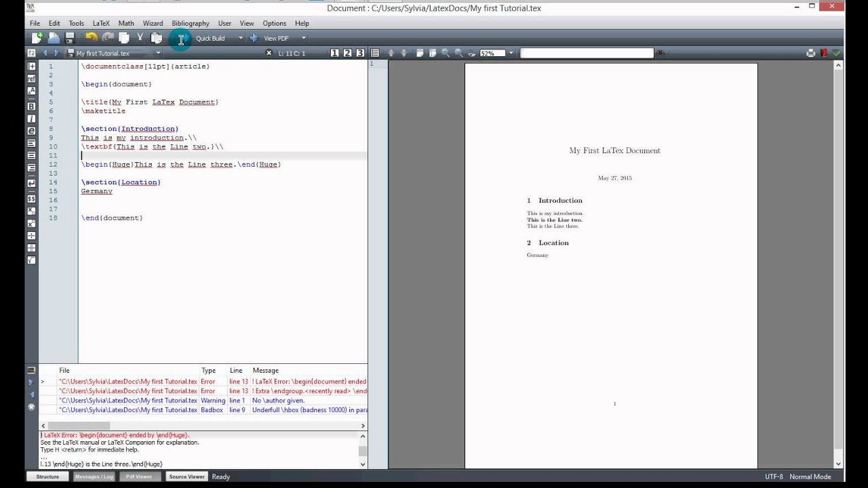Click the PDF fit page icon

[433, 53]
